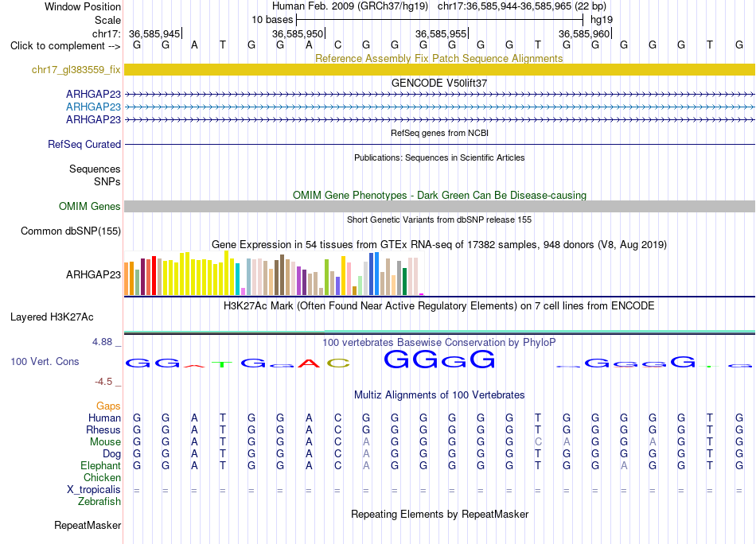Click the tiny magenta bar ending the GTEx chart

tap(422, 294)
